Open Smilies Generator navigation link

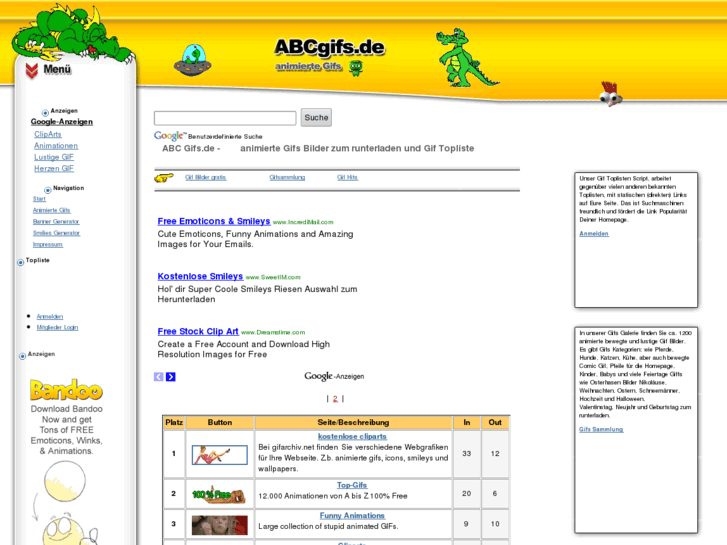pos(57,233)
